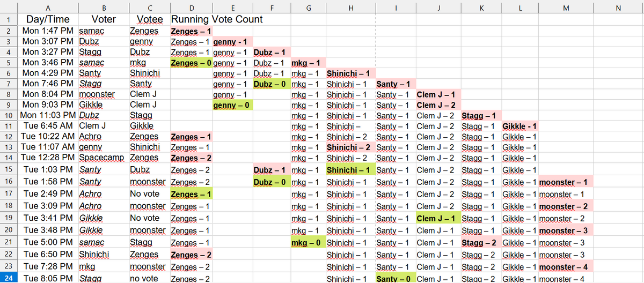
Task: Click the green "mkg – 0" cell
Action: (308, 243)
